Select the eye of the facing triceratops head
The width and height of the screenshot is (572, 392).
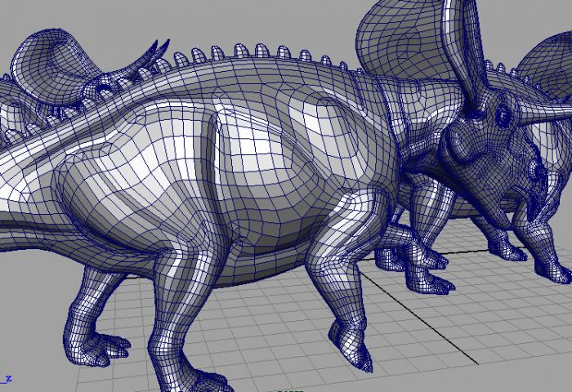click(x=504, y=114)
